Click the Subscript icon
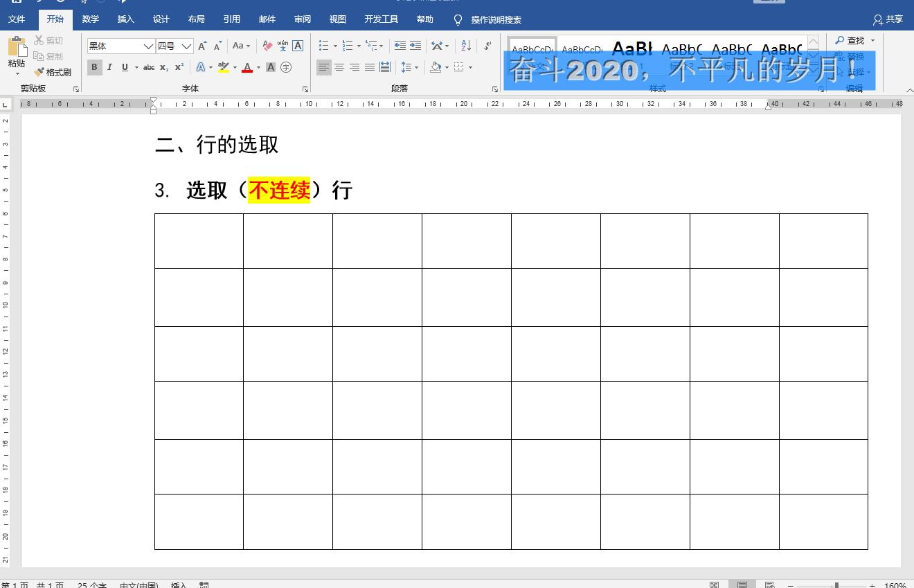Screen dimensions: 914x588 [x=164, y=67]
